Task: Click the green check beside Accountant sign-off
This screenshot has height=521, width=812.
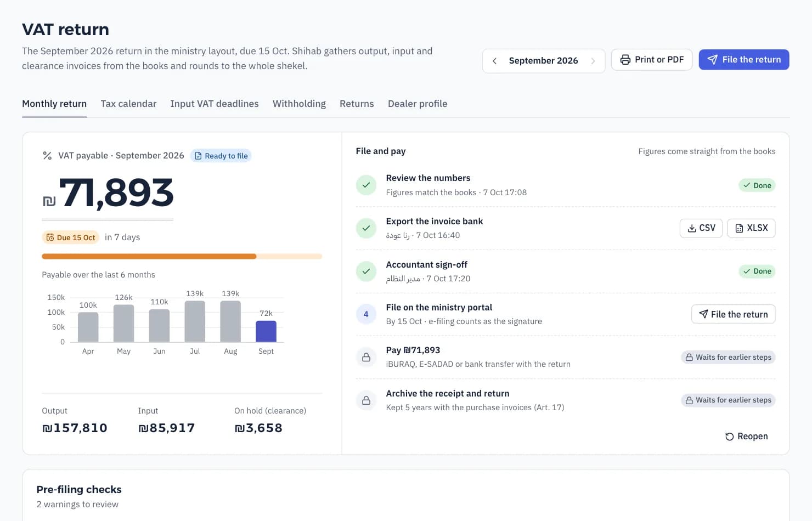Action: (366, 271)
